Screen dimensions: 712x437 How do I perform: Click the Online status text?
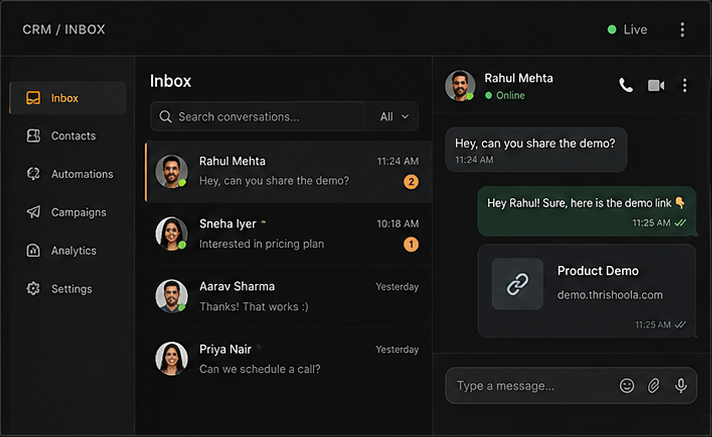pos(510,95)
